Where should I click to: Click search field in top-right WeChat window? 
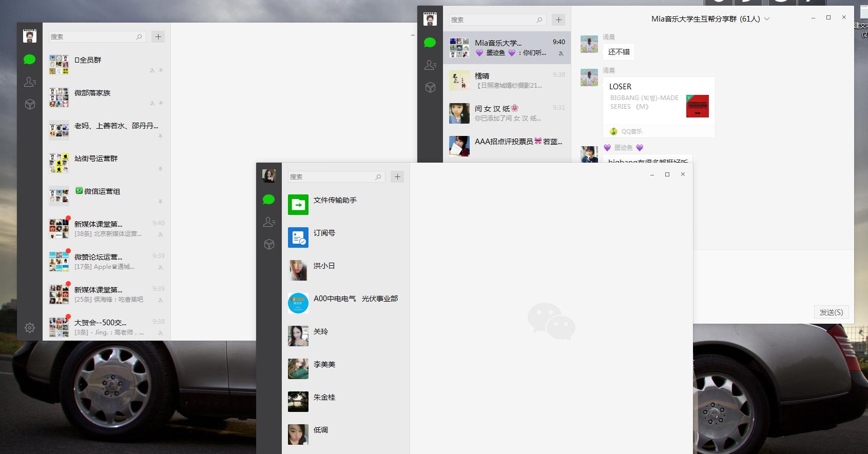coord(492,20)
